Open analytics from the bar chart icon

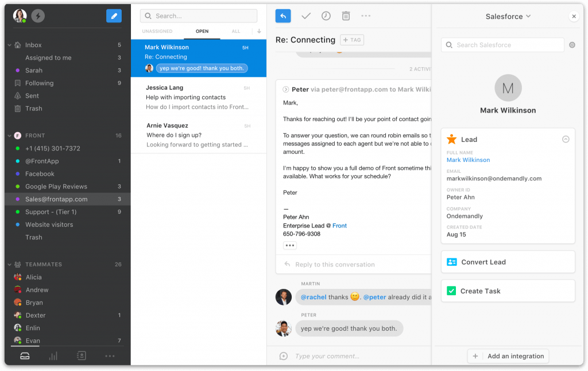tap(53, 355)
